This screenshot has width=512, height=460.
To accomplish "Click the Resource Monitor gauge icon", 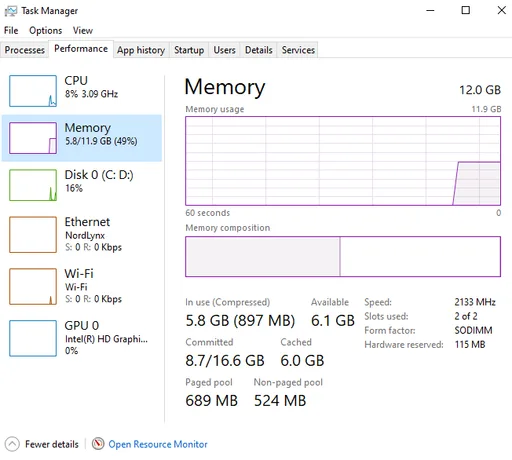I will click(x=98, y=444).
